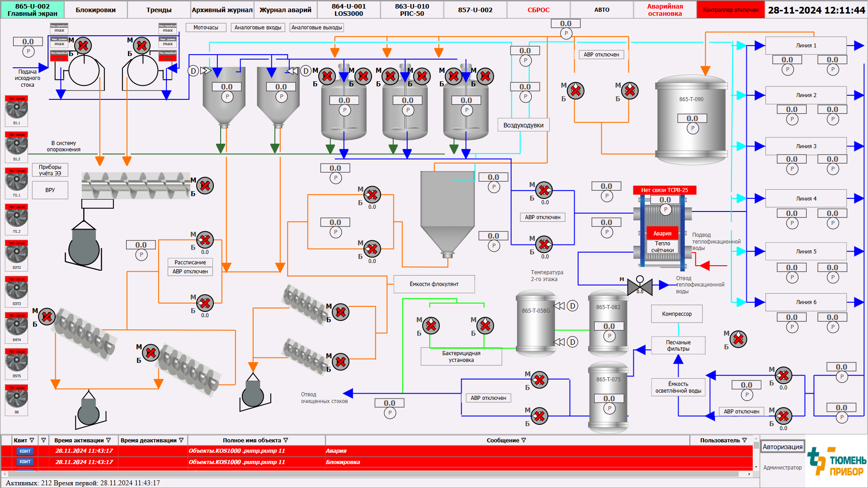Click the pump status icon above Бактерицидная установка left
Screen dimensions: 868x488
[x=431, y=325]
